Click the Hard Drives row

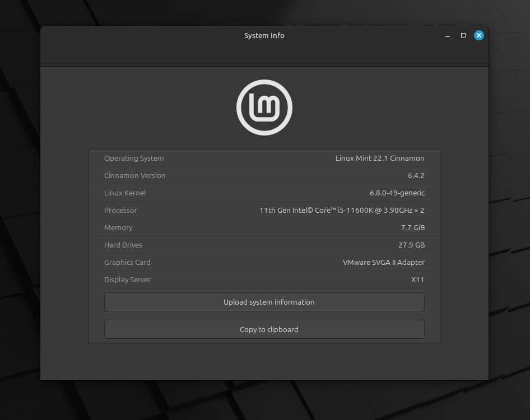(x=264, y=245)
